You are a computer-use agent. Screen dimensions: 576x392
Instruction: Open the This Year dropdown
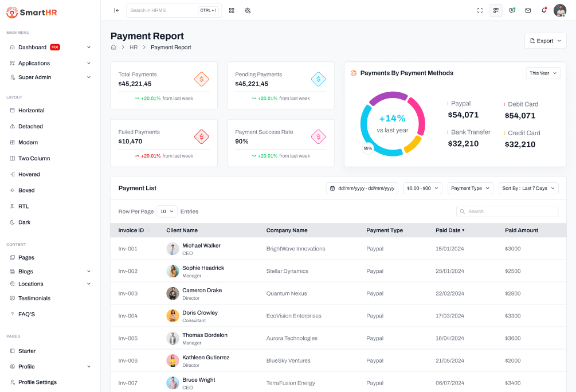tap(543, 73)
